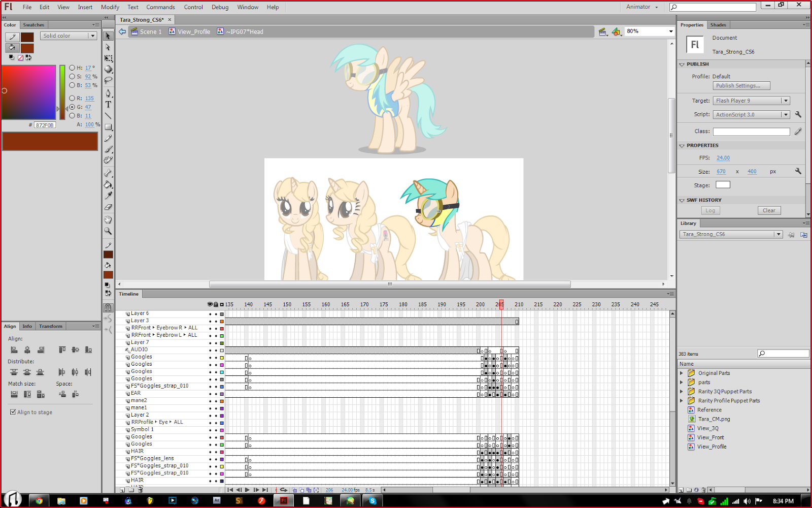Select the Paint Bucket tool
The height and width of the screenshot is (508, 812).
pyautogui.click(x=108, y=184)
